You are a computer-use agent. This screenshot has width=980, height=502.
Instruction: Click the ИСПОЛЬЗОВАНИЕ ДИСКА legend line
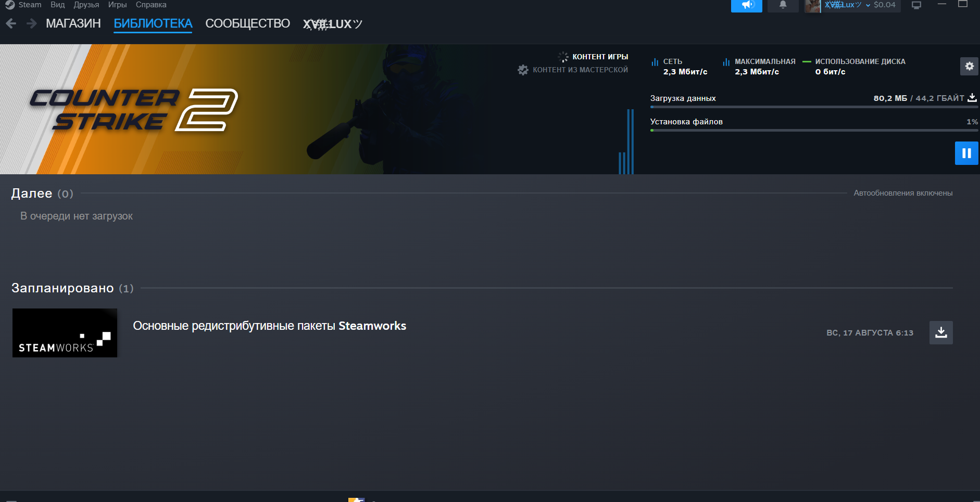[807, 61]
